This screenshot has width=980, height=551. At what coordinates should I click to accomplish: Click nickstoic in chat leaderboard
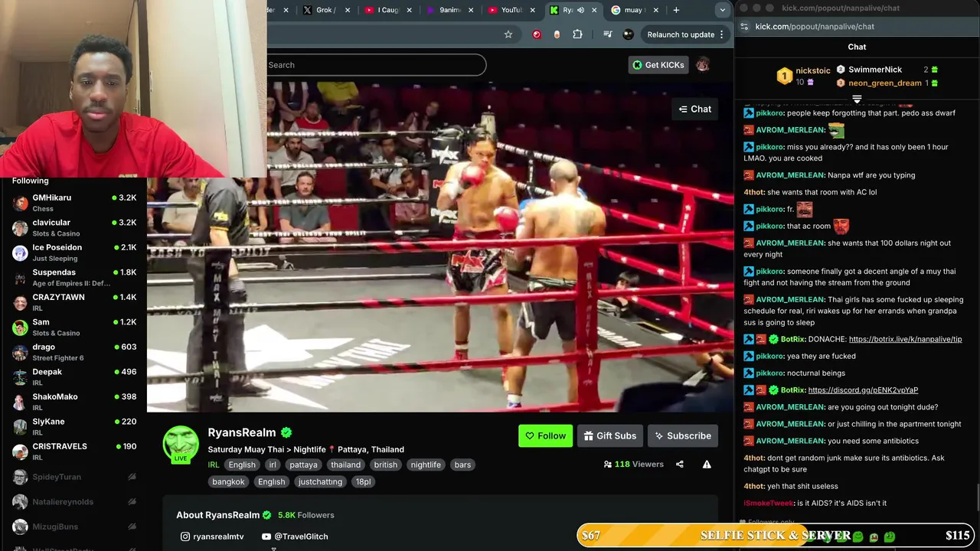tap(812, 70)
